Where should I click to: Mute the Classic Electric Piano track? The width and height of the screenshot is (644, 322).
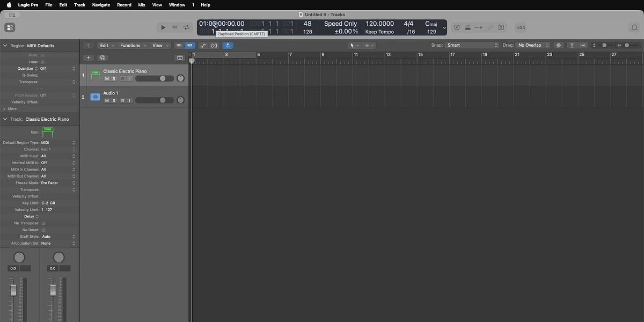107,78
